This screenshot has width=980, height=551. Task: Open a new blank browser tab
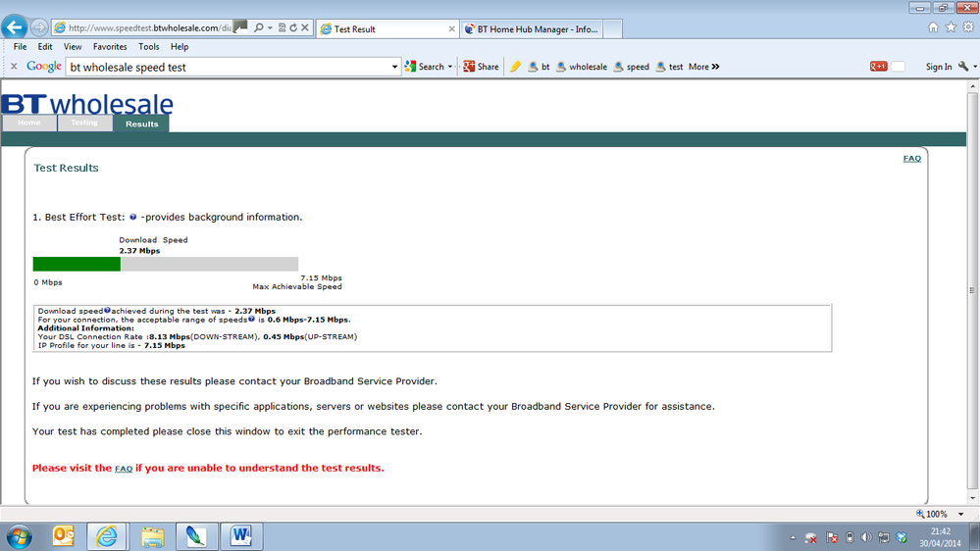pos(612,28)
